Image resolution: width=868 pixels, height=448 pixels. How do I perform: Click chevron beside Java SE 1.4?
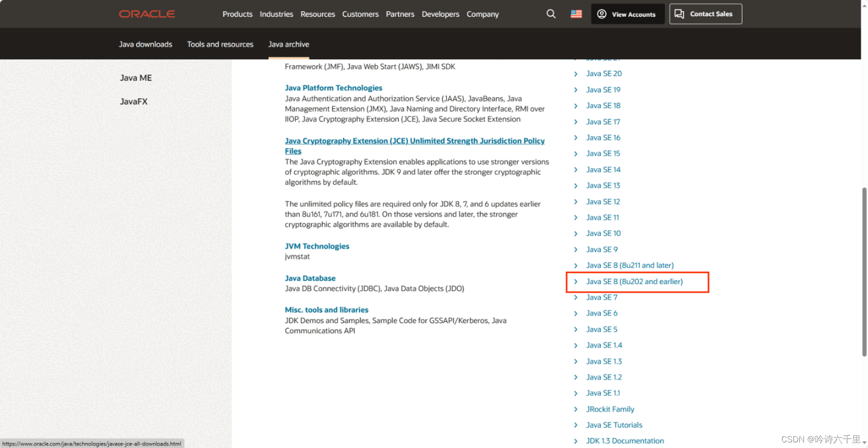[575, 346]
